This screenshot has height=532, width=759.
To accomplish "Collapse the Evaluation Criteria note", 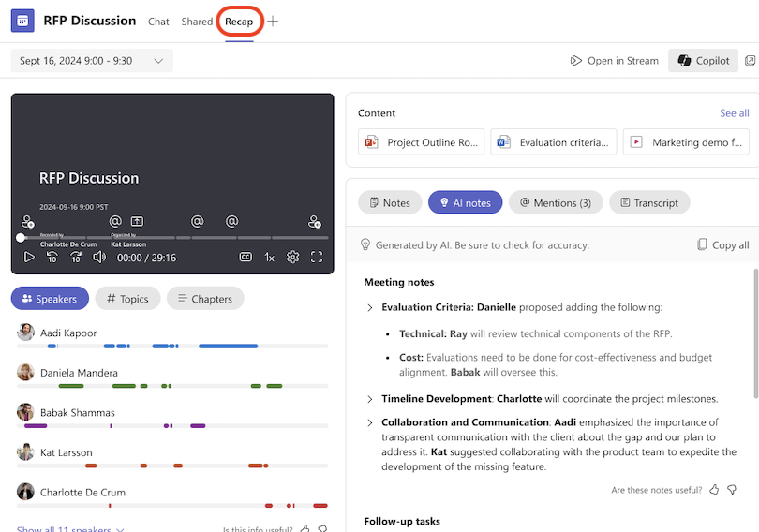I will [370, 307].
